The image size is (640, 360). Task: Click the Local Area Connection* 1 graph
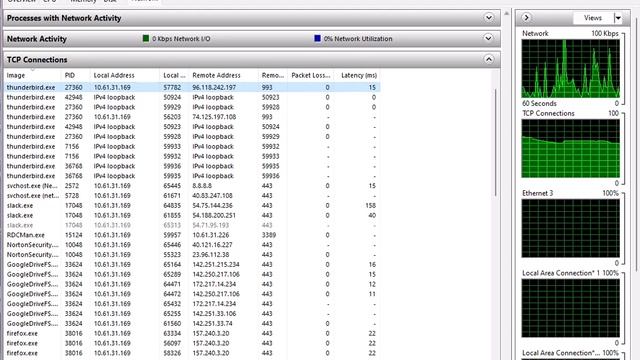571,308
